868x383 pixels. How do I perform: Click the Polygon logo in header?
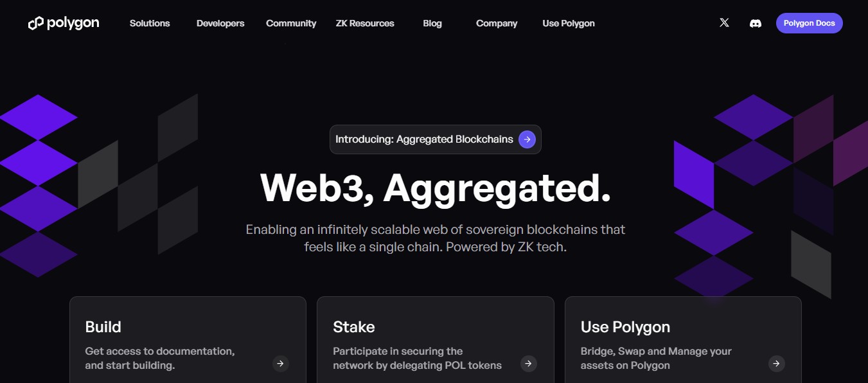[64, 23]
